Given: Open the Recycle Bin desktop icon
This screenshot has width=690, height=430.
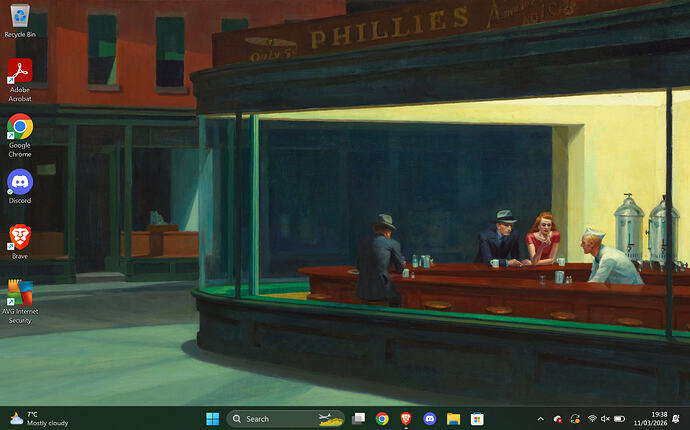Looking at the screenshot, I should (20, 21).
